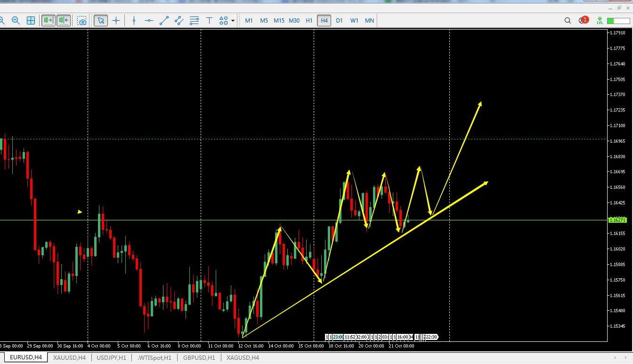Switch to the XAUUSD,H4 chart tab
633x364 pixels.
click(69, 357)
